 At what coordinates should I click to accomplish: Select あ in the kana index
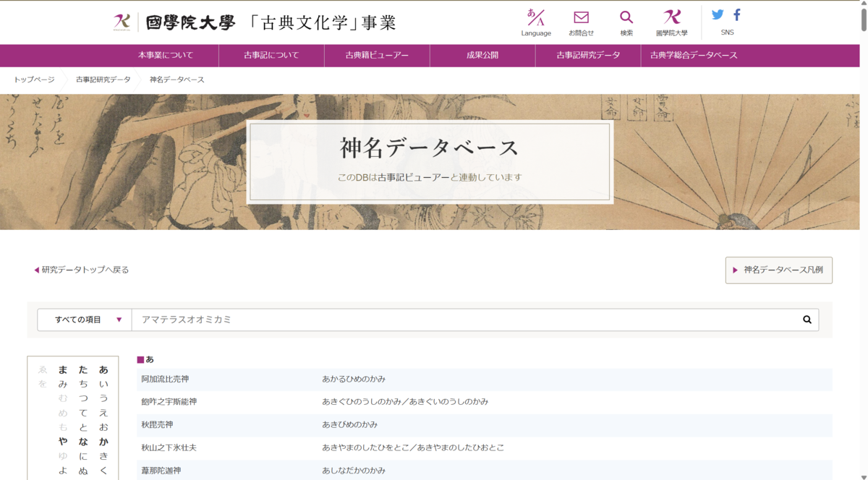[x=103, y=369]
